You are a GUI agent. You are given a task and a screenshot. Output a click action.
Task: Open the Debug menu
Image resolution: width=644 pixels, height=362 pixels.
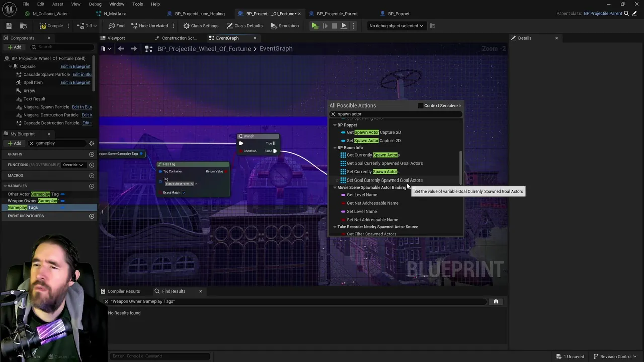pos(95,4)
